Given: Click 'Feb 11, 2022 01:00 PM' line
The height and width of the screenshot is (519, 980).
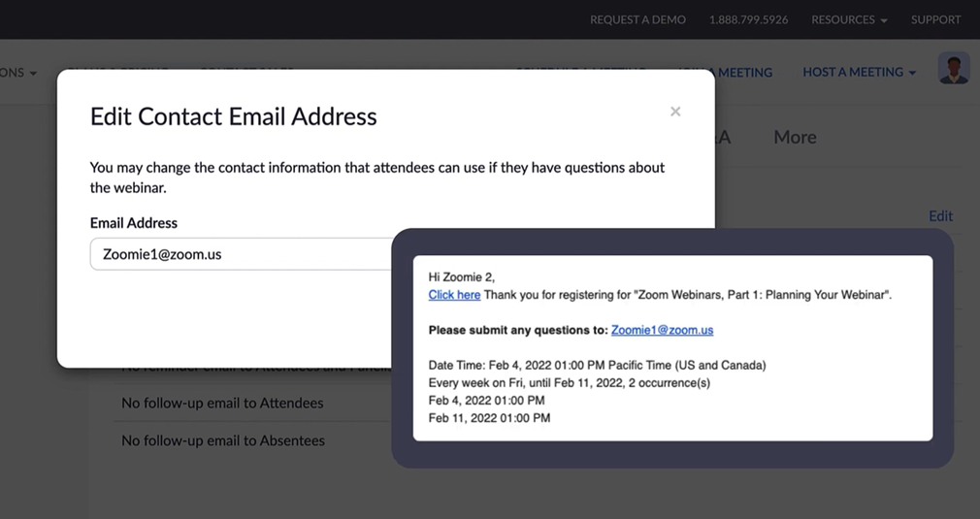Looking at the screenshot, I should point(489,418).
